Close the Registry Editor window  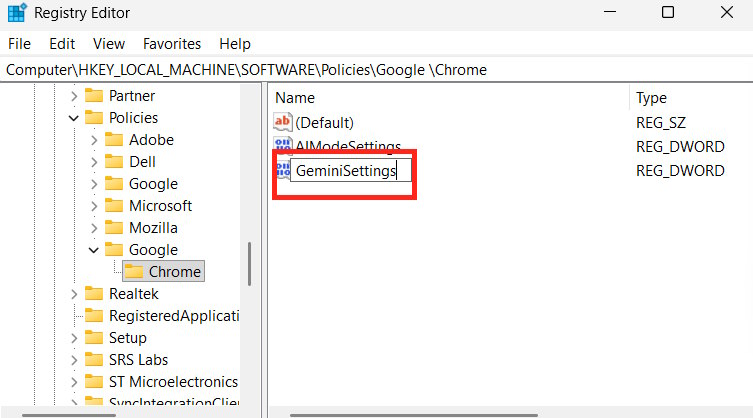(727, 12)
